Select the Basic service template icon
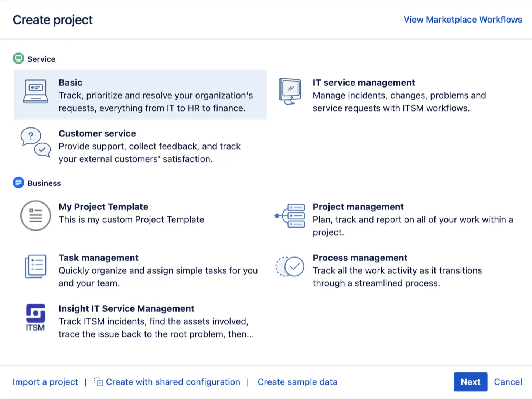The image size is (532, 399). click(x=35, y=91)
